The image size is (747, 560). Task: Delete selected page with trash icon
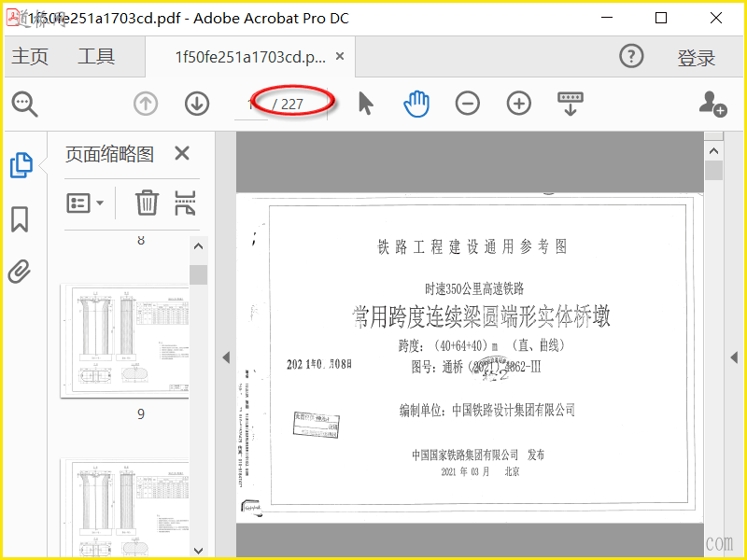(x=147, y=203)
